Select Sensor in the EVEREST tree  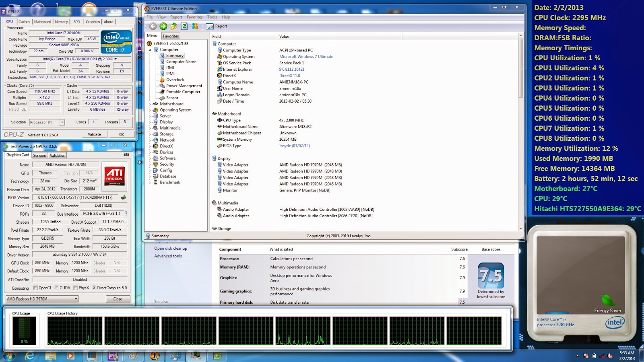(x=172, y=98)
